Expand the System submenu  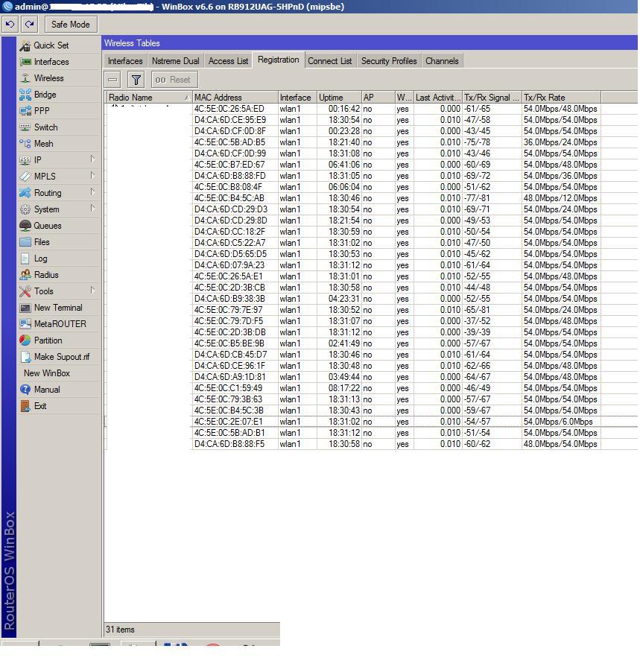point(92,209)
